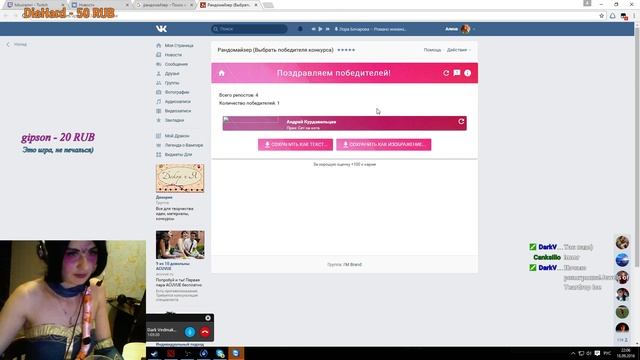Viewport: 640px width, 360px height.
Task: Open the feedback chat icon in pink banner
Action: pos(457,73)
